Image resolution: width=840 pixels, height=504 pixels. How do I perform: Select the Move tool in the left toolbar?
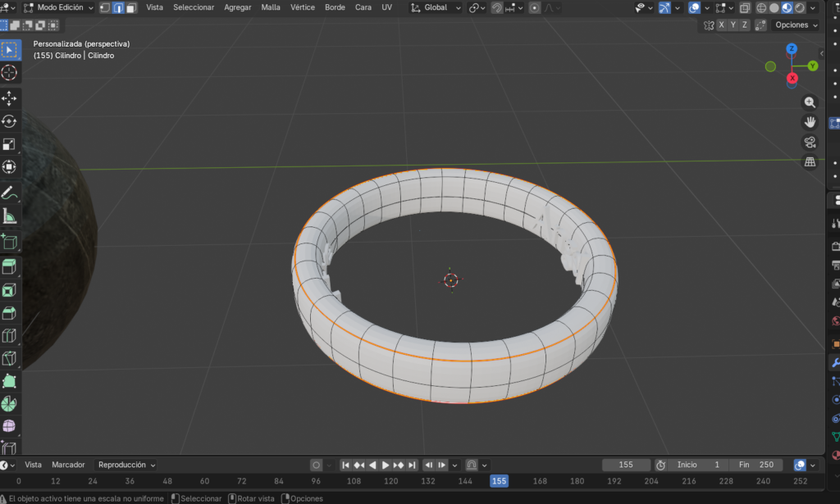10,98
